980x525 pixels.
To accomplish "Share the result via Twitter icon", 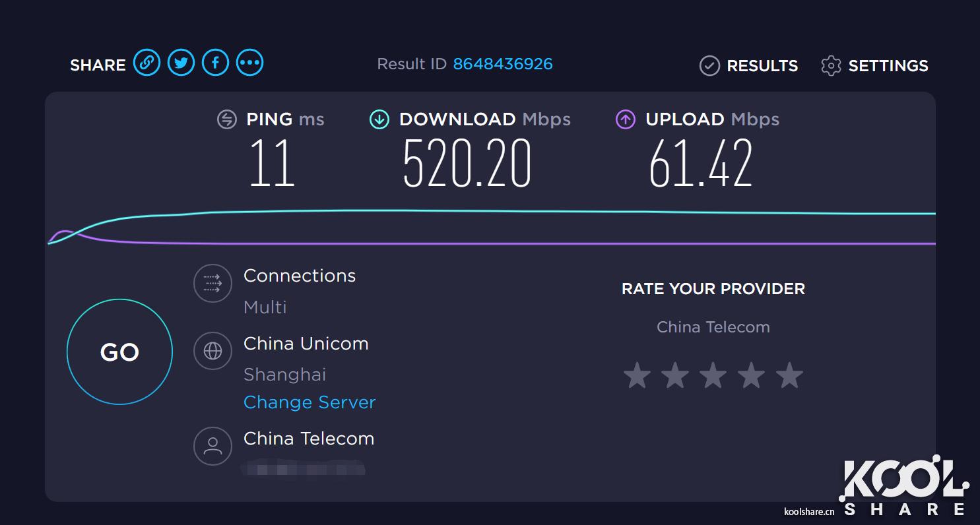I will coord(181,62).
